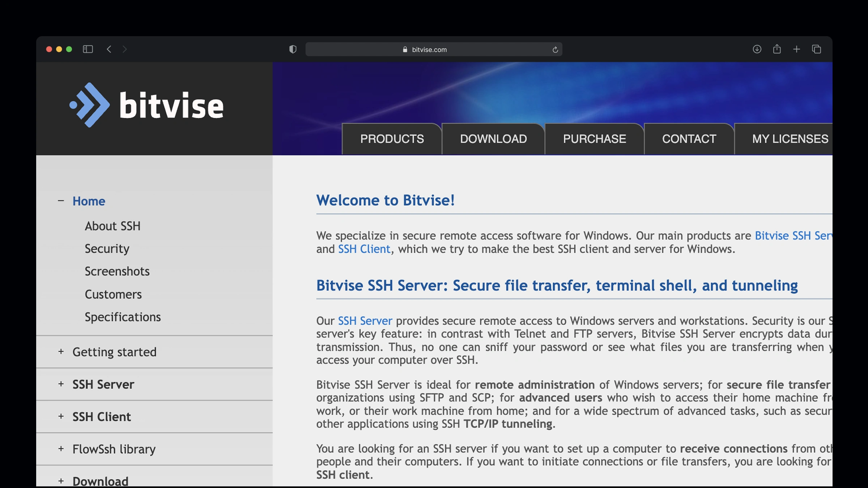Expand the SSH Server plus sign

pos(61,384)
